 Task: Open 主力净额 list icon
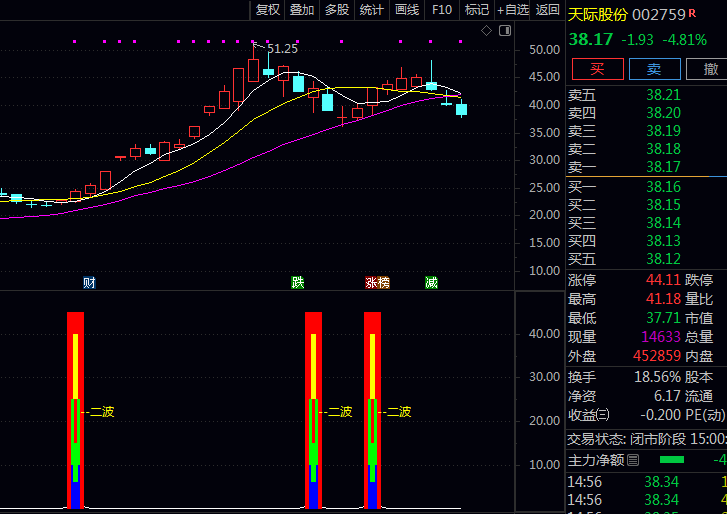(633, 460)
